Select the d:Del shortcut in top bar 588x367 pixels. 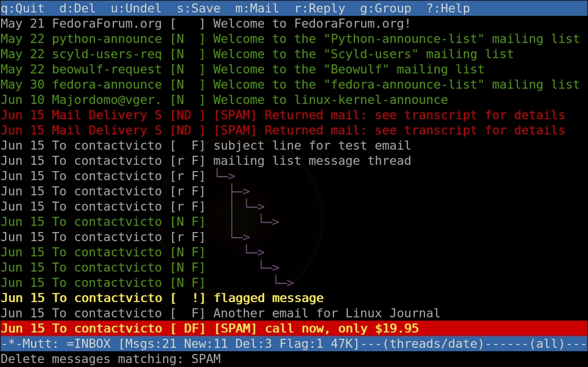[78, 8]
